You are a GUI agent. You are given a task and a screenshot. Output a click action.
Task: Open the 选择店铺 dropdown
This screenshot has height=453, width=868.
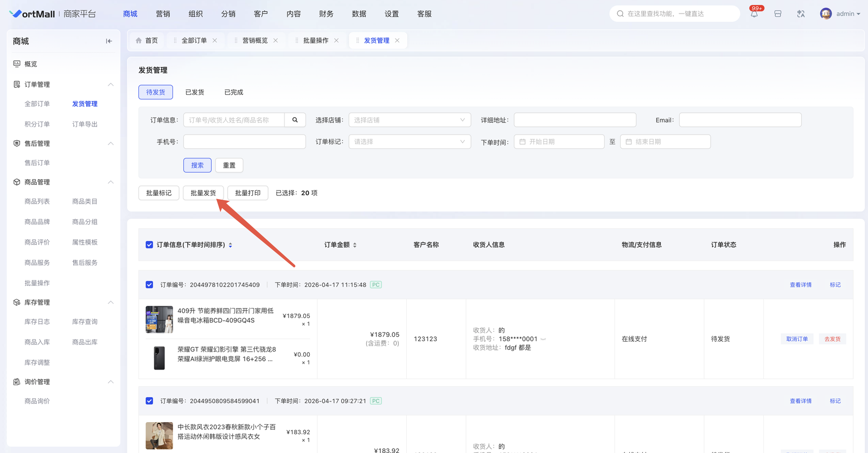pos(410,120)
